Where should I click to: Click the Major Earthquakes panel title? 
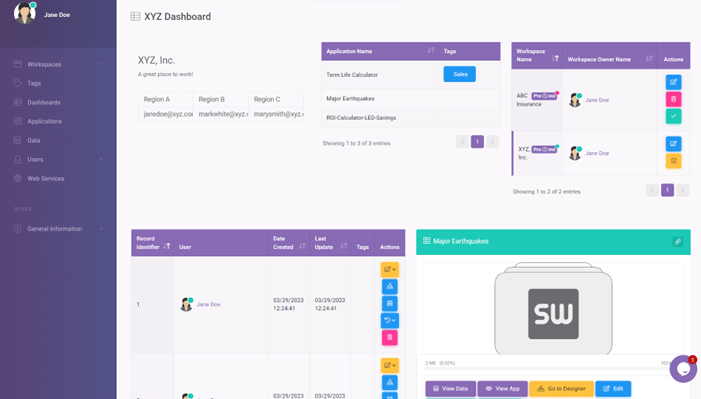[x=460, y=242]
